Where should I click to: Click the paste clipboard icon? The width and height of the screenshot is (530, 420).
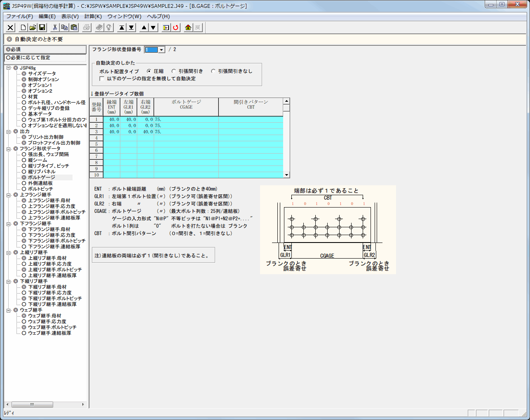(x=74, y=28)
